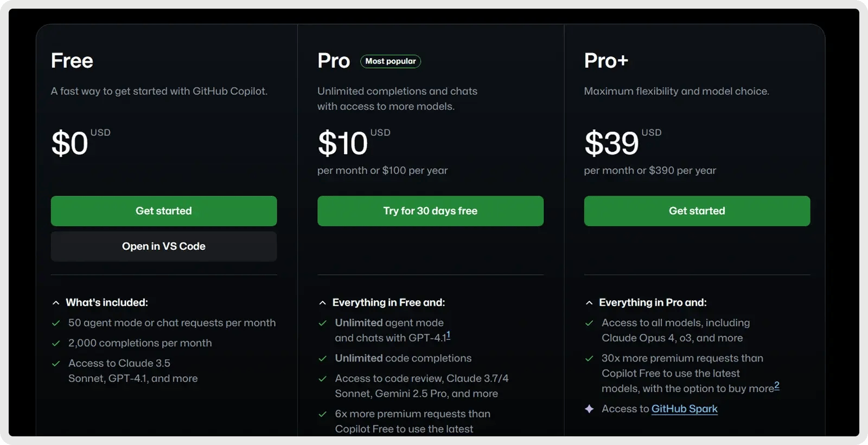The image size is (868, 445).
Task: Click the checkmark beside "50 agent mode or chat requests"
Action: click(x=56, y=323)
